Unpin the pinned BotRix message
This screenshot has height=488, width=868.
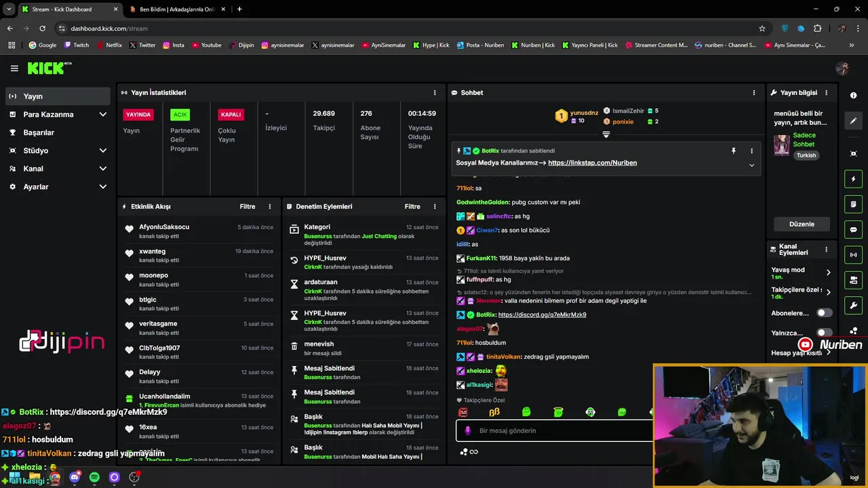(x=733, y=151)
